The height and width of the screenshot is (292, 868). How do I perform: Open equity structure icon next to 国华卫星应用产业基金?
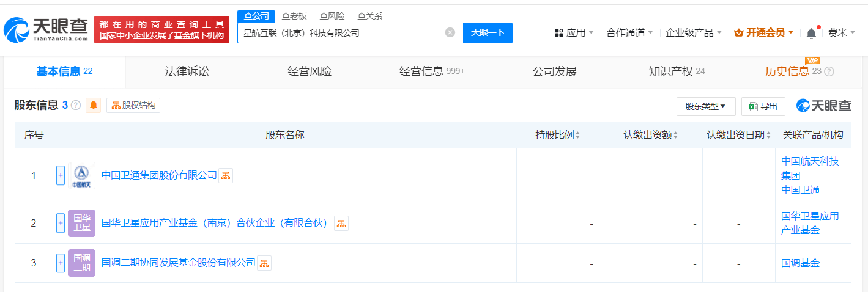tap(341, 224)
